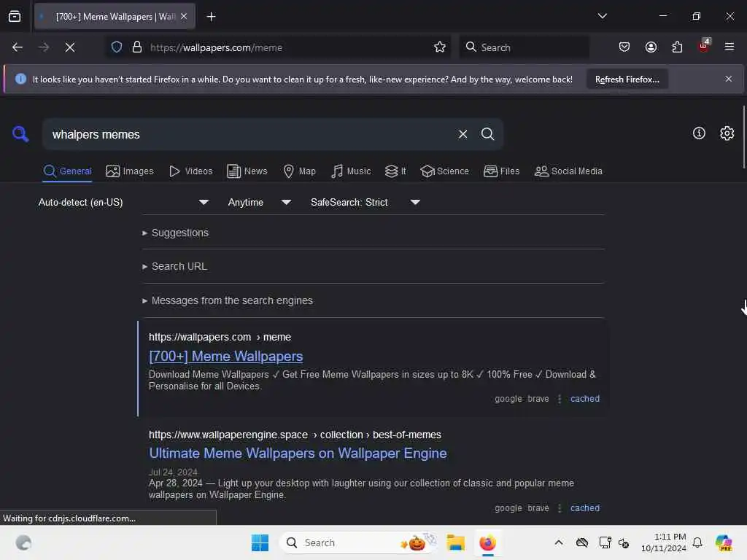Open the SafeSearch: Strict dropdown
The image size is (747, 560).
click(x=365, y=203)
